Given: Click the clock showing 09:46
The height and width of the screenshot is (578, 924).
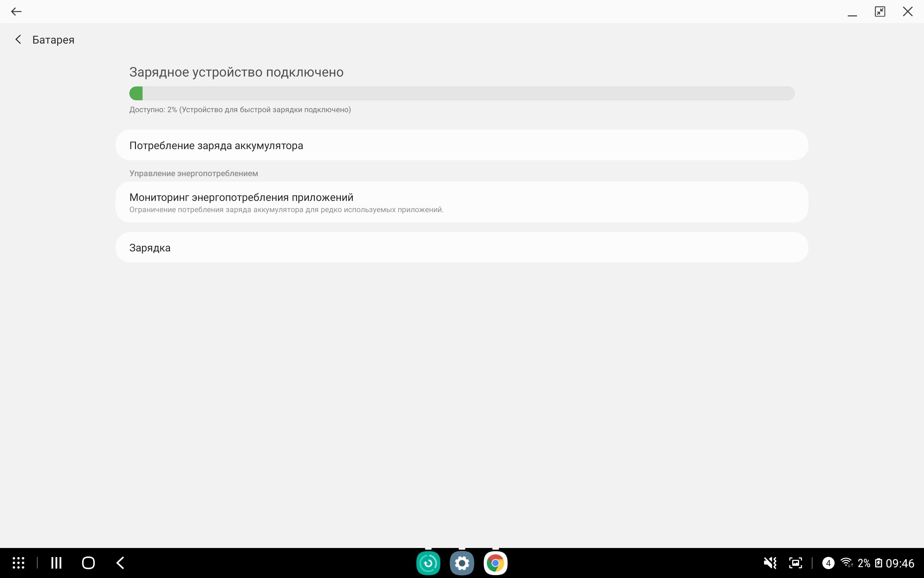Looking at the screenshot, I should (900, 563).
